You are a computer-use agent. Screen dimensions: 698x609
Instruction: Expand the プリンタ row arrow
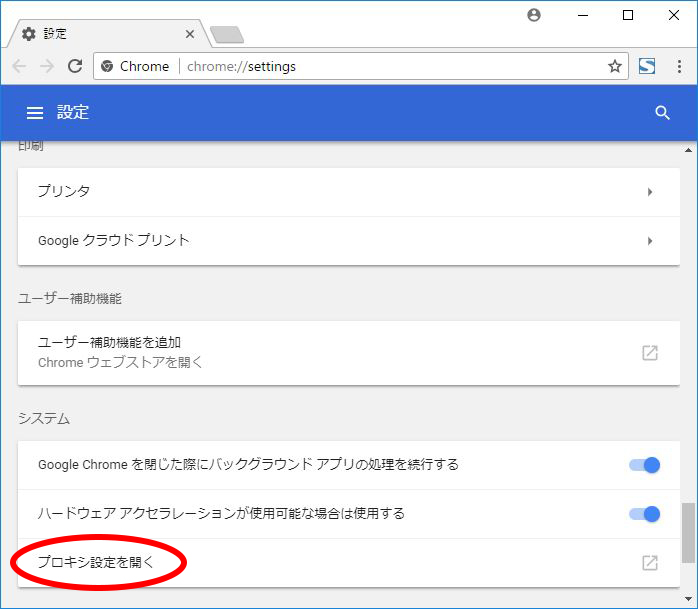[649, 192]
